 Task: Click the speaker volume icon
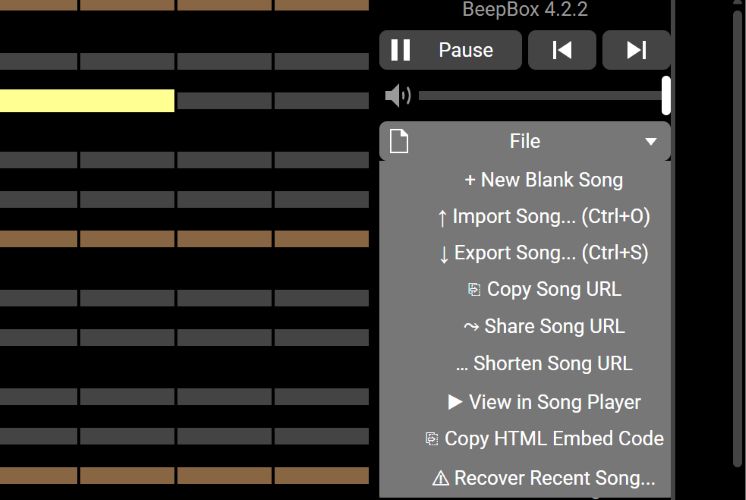[398, 96]
